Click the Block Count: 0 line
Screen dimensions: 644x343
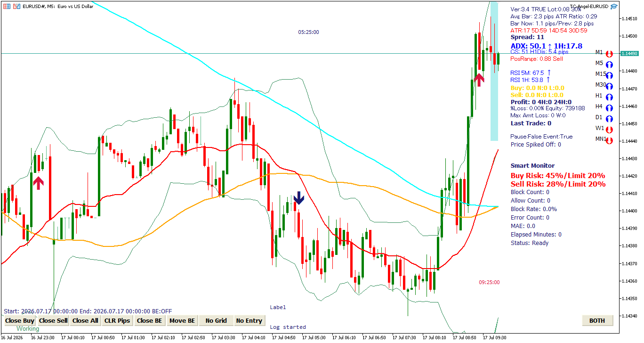point(530,192)
